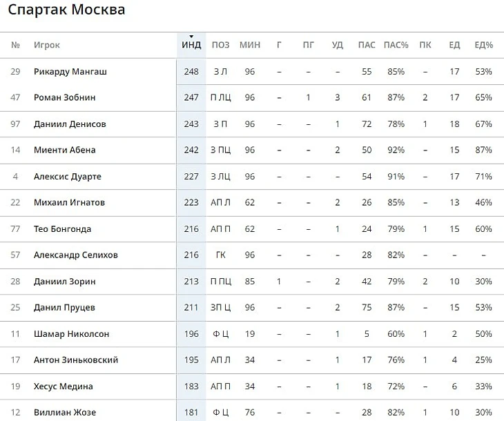Select the Игрок column header
Screen dimensions: 504x421
coord(47,45)
